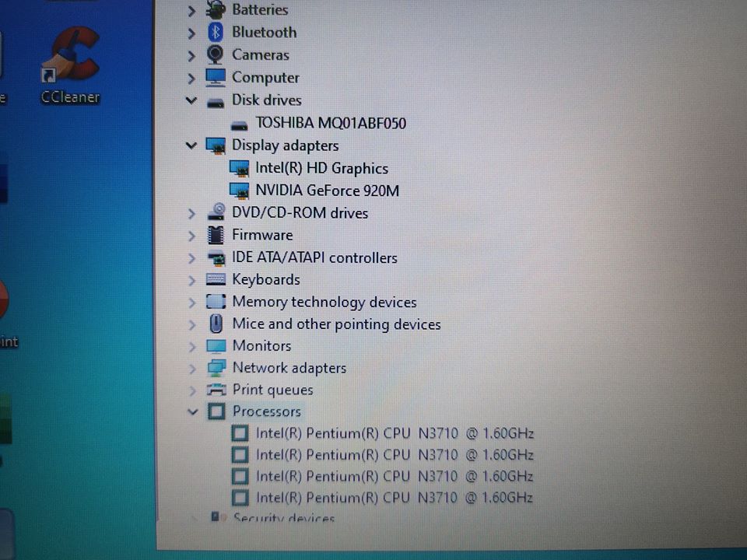
Task: Click the NVIDIA GeForce 920M adapter icon
Action: pyautogui.click(x=240, y=190)
